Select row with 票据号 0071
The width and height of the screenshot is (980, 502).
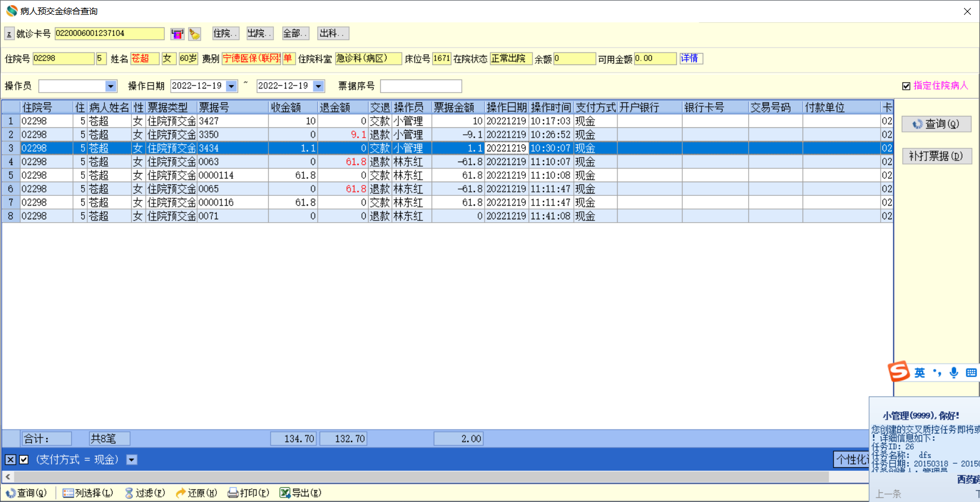pyautogui.click(x=447, y=216)
